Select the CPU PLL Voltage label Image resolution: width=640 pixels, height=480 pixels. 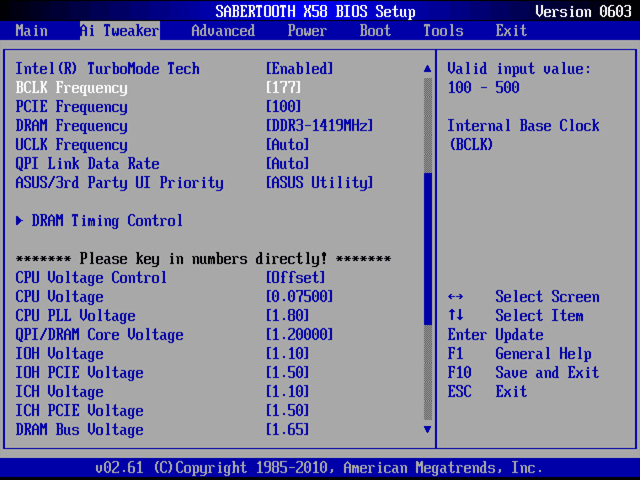pos(76,316)
